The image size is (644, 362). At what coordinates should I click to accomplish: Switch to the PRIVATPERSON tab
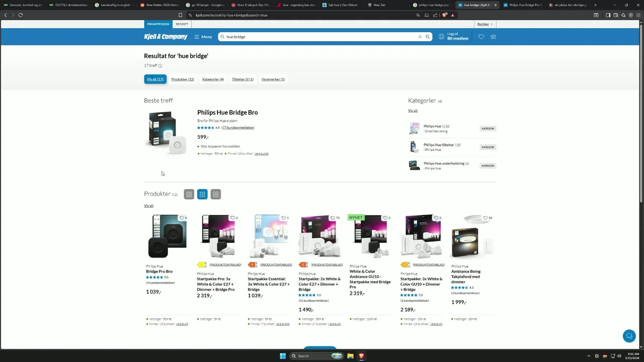click(x=158, y=24)
